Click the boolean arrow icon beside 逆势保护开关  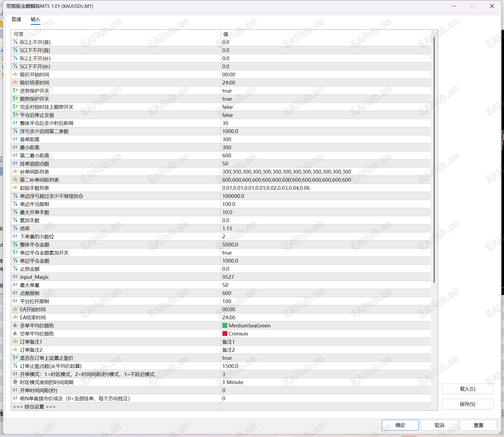coord(15,91)
